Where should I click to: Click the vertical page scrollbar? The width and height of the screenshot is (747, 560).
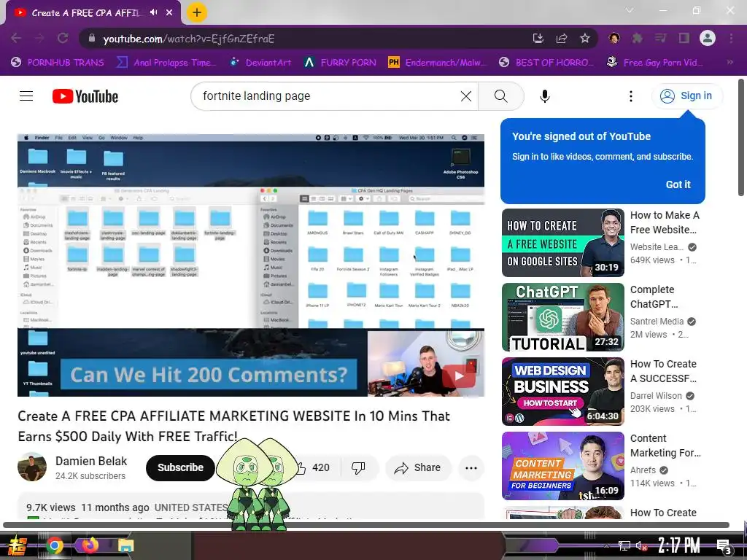tap(741, 138)
